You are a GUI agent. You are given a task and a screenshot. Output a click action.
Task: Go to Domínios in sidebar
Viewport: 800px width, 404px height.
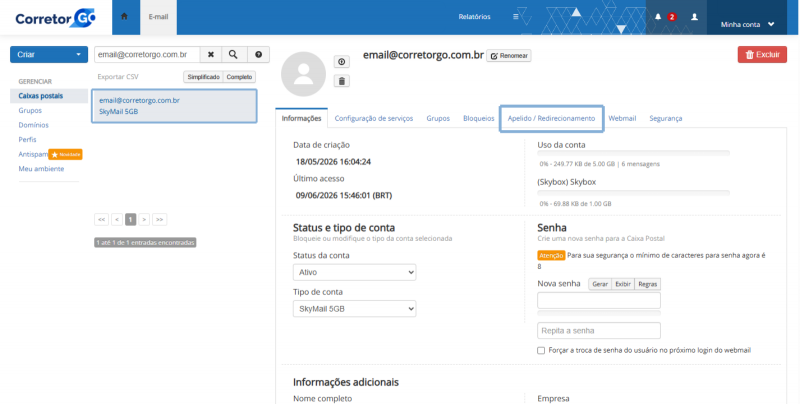click(34, 125)
